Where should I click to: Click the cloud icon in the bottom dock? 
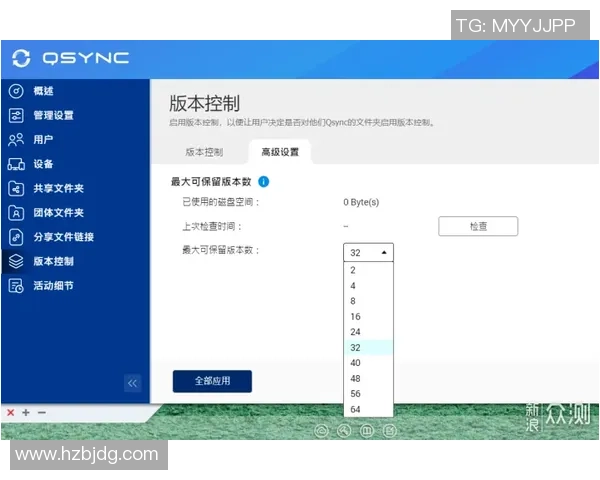[x=321, y=431]
